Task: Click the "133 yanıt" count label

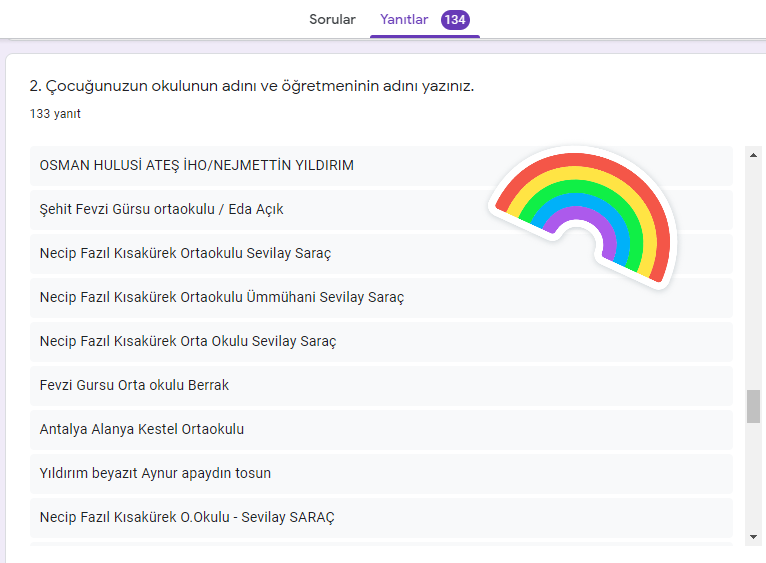Action: coord(55,114)
